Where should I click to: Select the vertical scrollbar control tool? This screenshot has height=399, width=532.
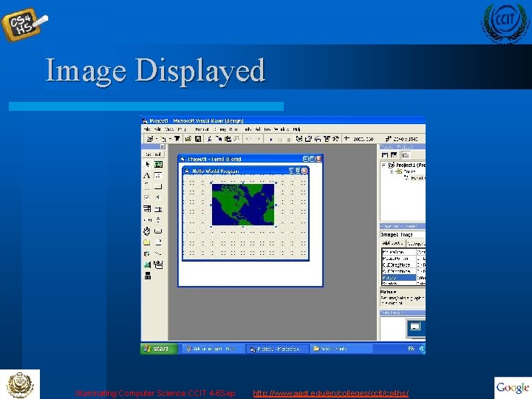click(x=158, y=220)
